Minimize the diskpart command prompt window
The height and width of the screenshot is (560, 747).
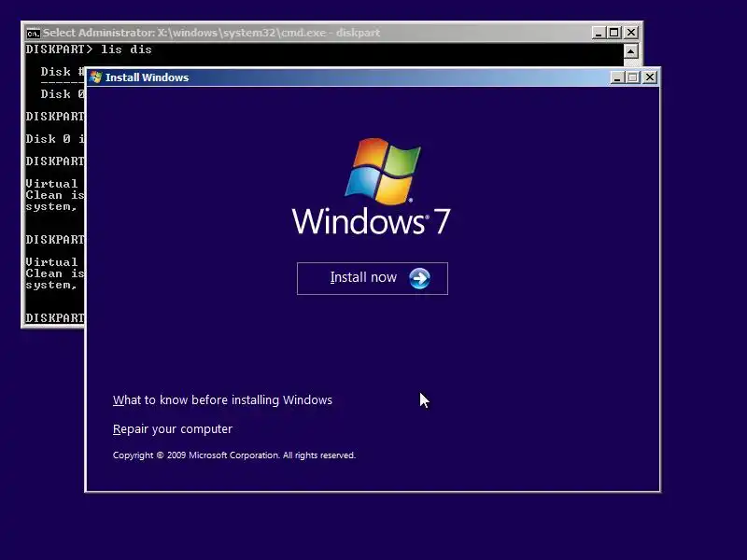click(x=599, y=33)
